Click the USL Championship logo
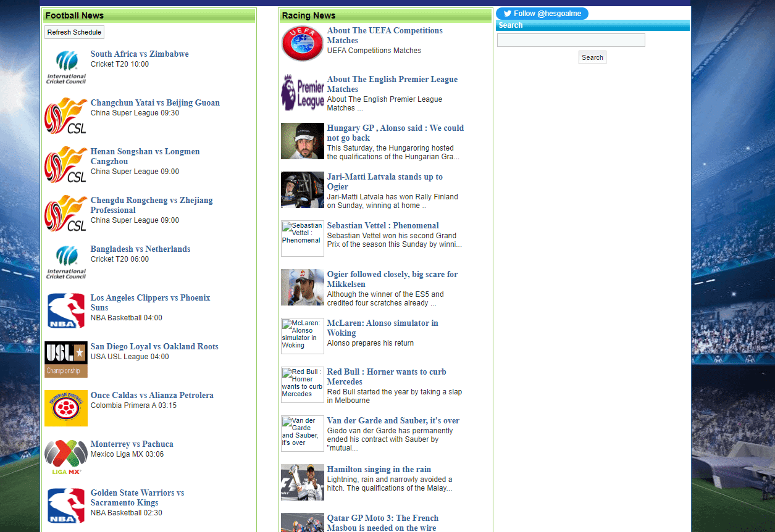The height and width of the screenshot is (532, 775). [x=66, y=359]
